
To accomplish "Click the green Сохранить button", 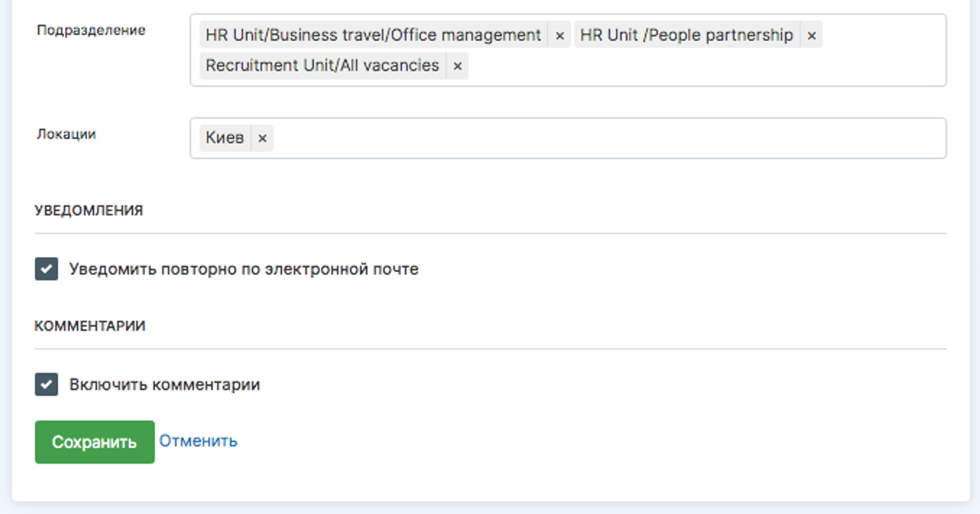I will click(x=94, y=442).
